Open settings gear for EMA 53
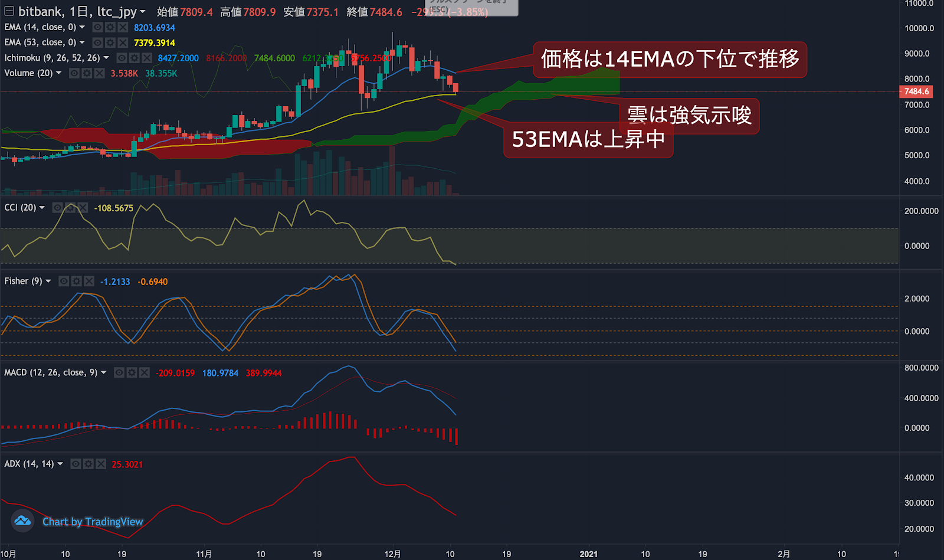Screen dimensions: 944x560 (x=110, y=42)
